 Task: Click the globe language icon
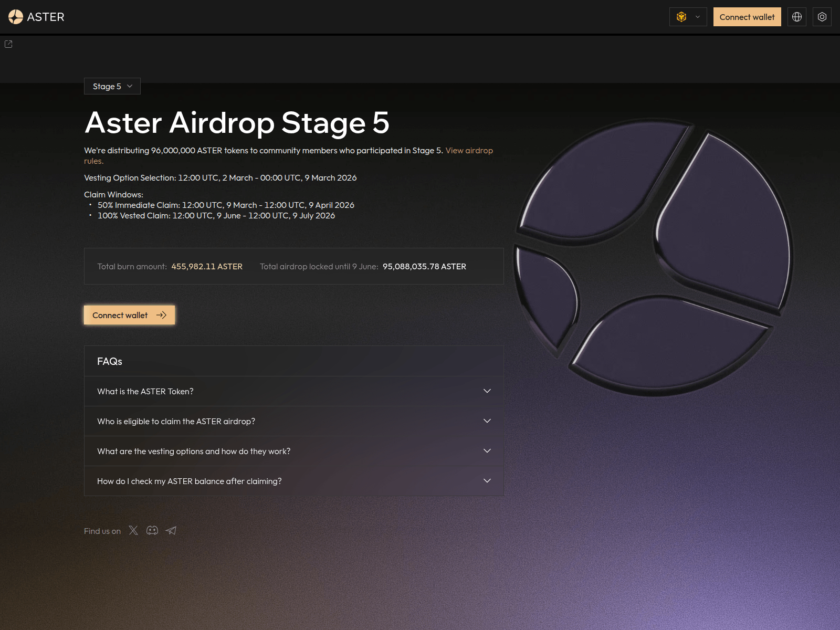pos(796,17)
